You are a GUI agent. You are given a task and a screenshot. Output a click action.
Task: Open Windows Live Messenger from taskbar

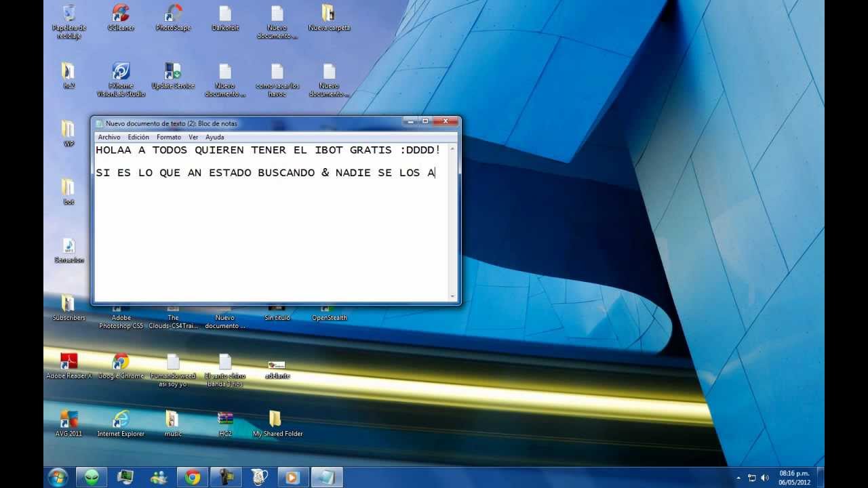[159, 477]
